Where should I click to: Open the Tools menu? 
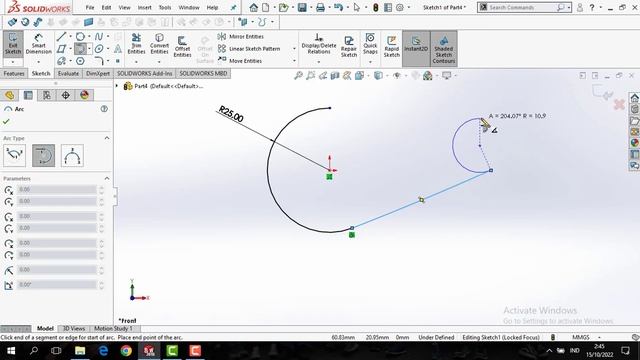point(165,7)
